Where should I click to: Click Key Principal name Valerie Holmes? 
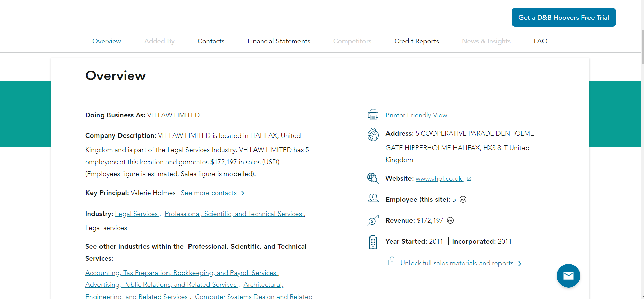click(153, 193)
